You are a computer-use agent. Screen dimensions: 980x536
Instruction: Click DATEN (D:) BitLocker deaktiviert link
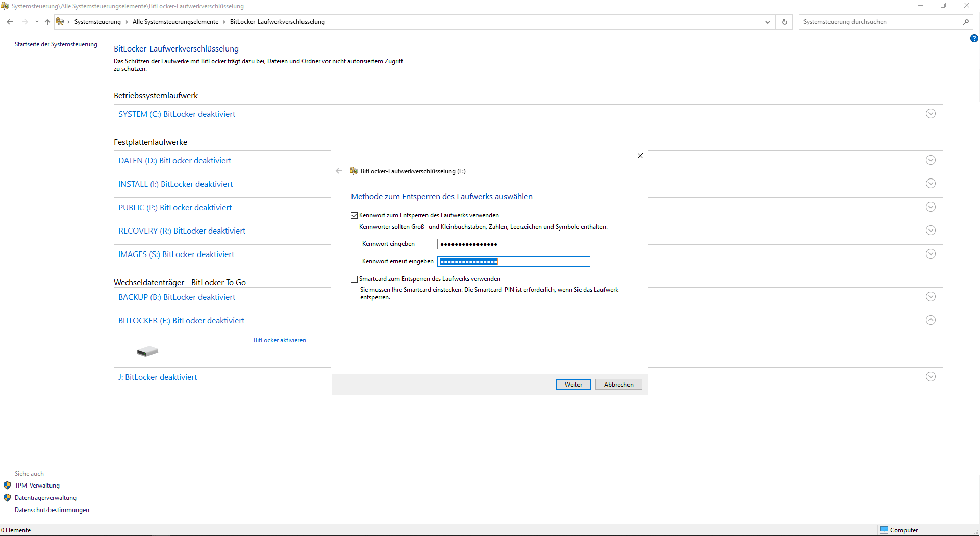coord(175,161)
